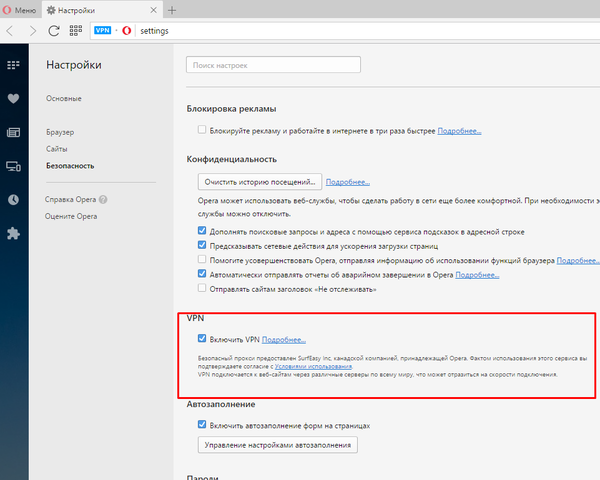The image size is (600, 480).
Task: Open the Opera Меню button
Action: click(19, 10)
